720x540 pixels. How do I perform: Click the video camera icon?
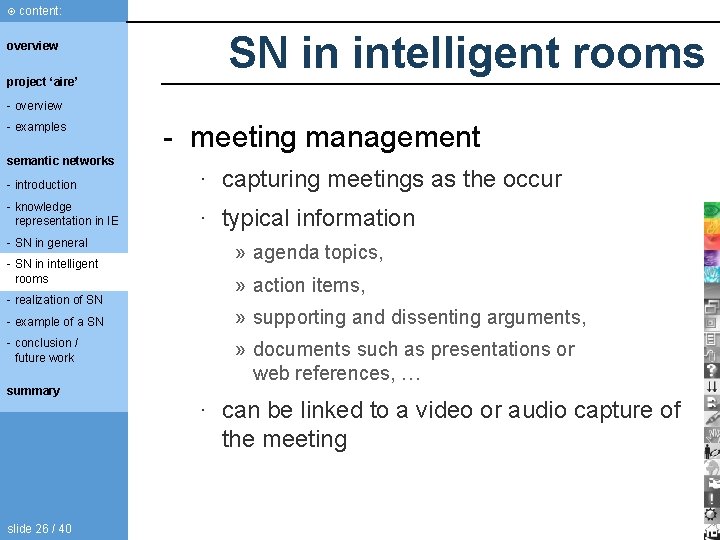(712, 483)
